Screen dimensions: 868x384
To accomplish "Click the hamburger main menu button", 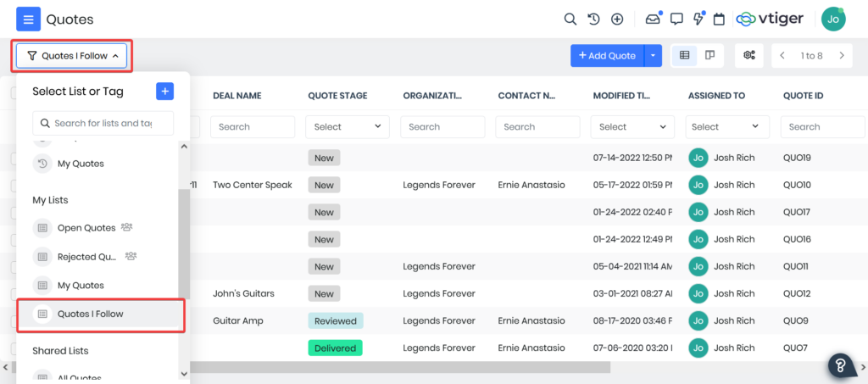I will pos(28,19).
